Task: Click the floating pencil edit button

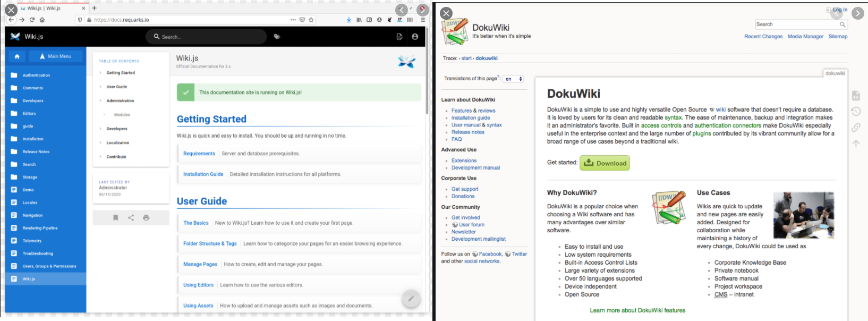Action: (411, 299)
